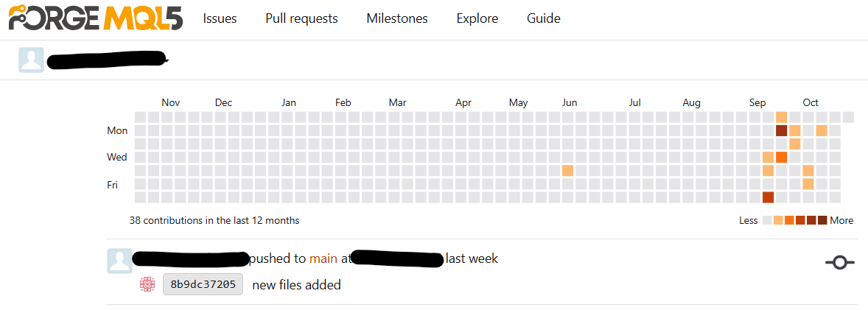
Task: Click the pink identicon beside the commit hash
Action: [147, 284]
